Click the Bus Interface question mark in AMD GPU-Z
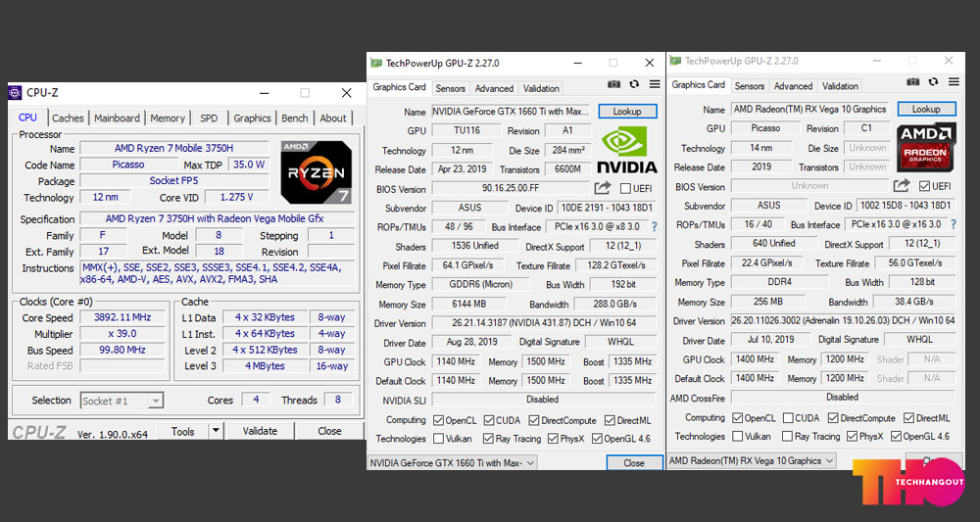 954,224
